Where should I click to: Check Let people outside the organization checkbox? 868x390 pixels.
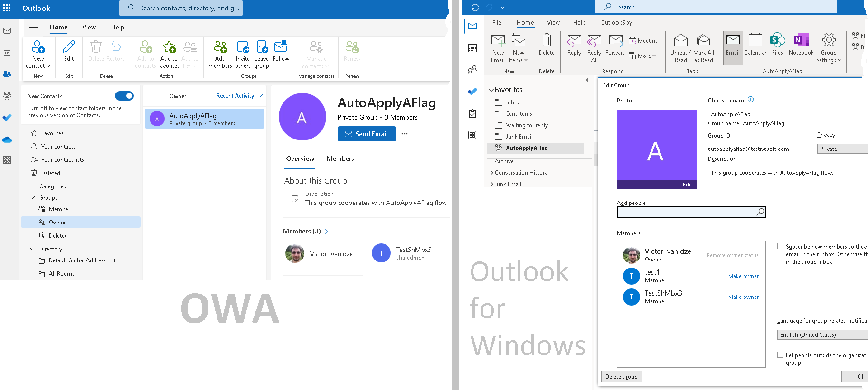780,355
